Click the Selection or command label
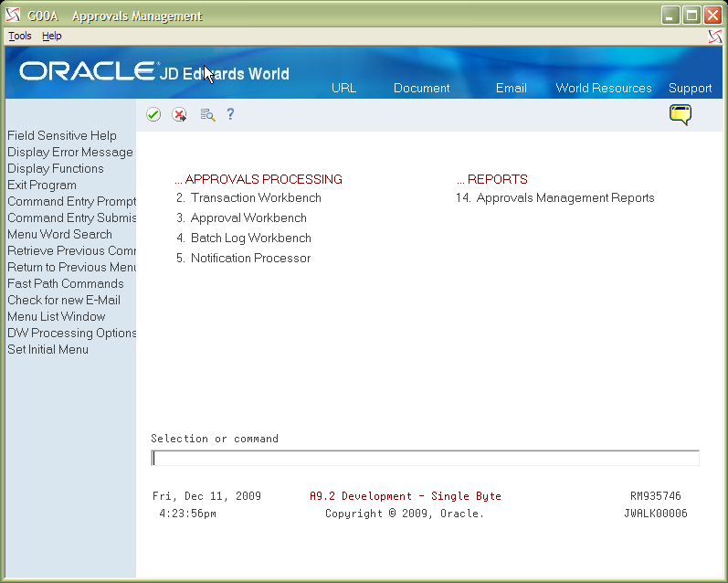Viewport: 728px width, 583px height. pos(215,439)
